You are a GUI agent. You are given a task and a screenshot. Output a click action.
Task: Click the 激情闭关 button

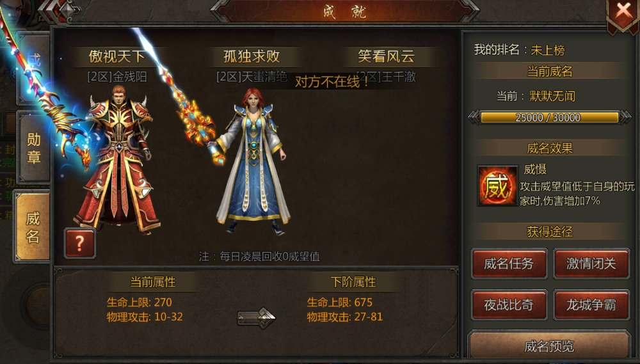pos(591,264)
